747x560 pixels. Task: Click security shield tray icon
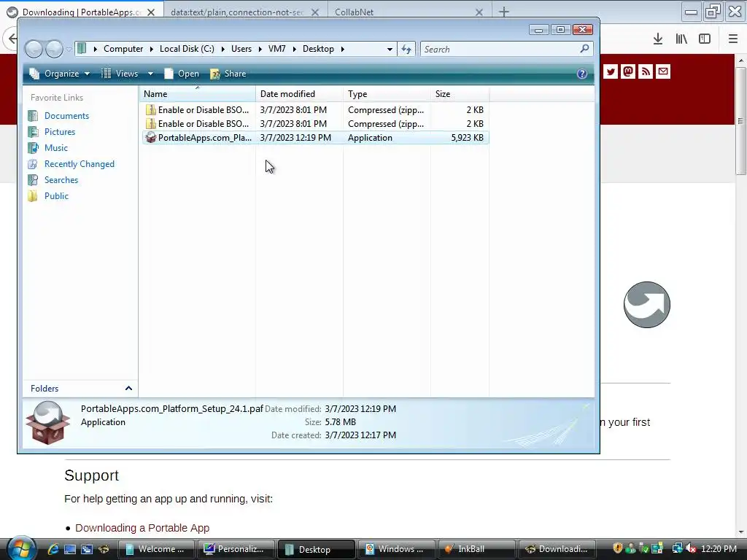(617, 548)
